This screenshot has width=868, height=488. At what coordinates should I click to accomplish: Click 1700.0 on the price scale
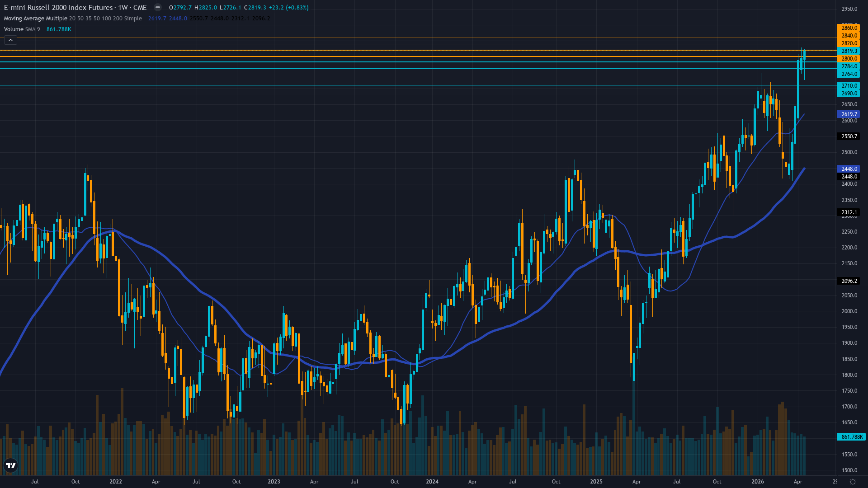click(849, 407)
